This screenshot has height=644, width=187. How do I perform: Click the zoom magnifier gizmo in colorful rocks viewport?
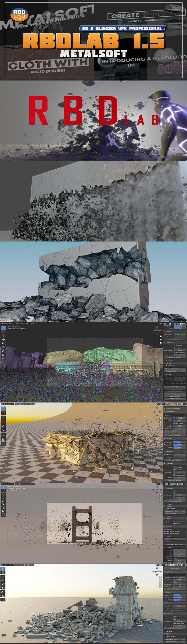point(161,336)
